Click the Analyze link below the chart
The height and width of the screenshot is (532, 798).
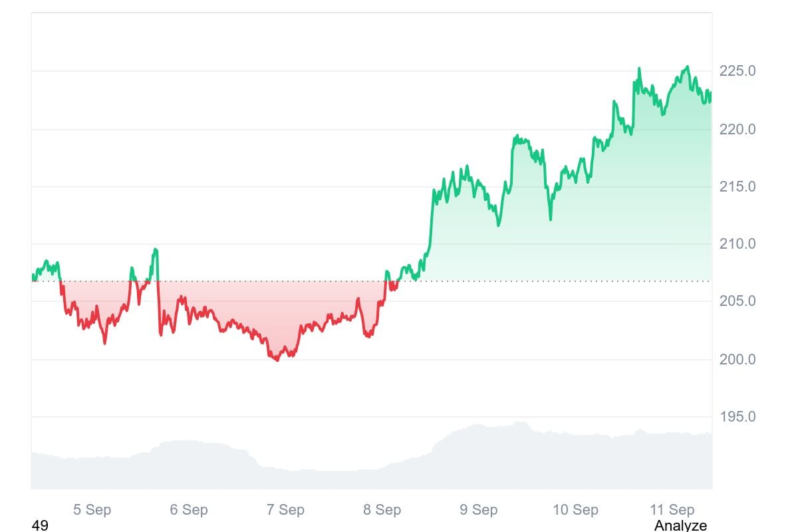tap(680, 525)
